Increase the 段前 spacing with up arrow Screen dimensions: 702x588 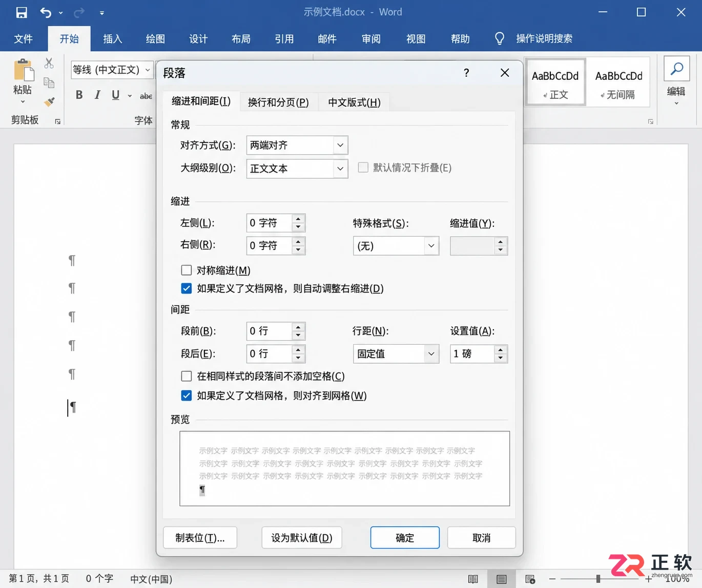point(298,327)
